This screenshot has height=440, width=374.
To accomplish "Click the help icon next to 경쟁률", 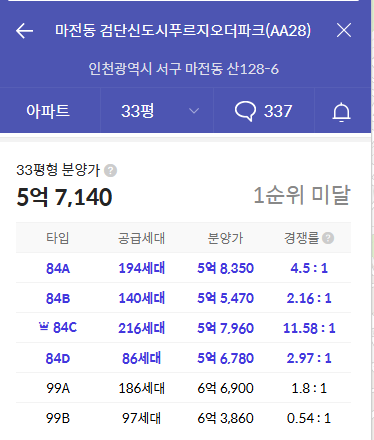I will [x=328, y=238].
